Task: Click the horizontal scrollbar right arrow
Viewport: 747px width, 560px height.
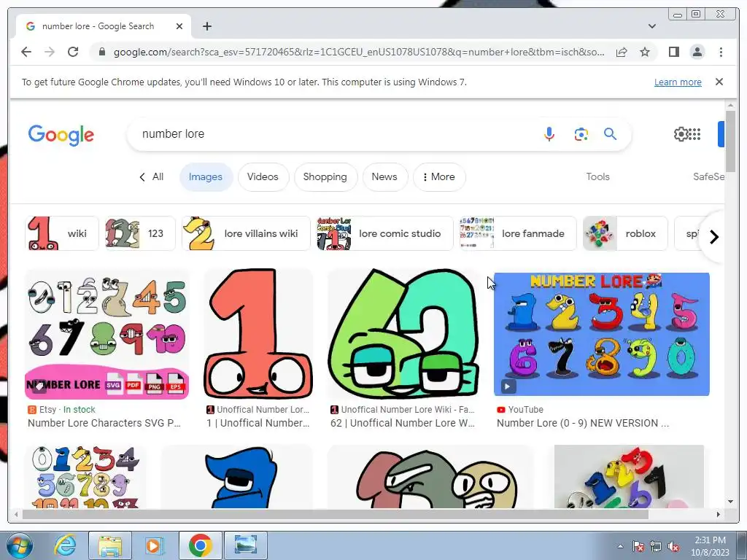Action: pyautogui.click(x=719, y=514)
